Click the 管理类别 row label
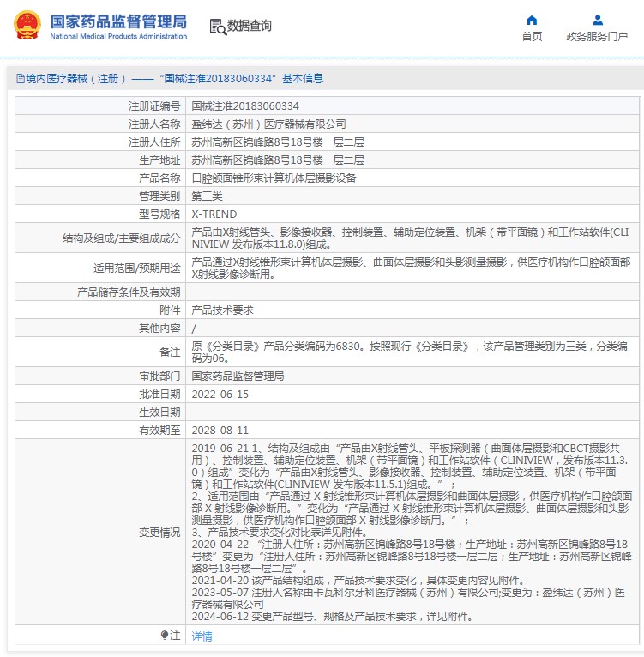Screen dimensions: 644x657 159,196
